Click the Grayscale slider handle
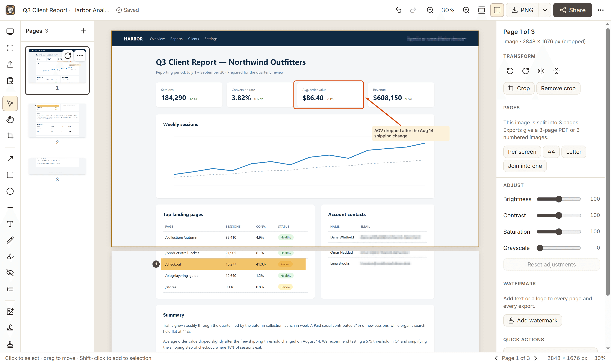The height and width of the screenshot is (364, 611). click(540, 248)
